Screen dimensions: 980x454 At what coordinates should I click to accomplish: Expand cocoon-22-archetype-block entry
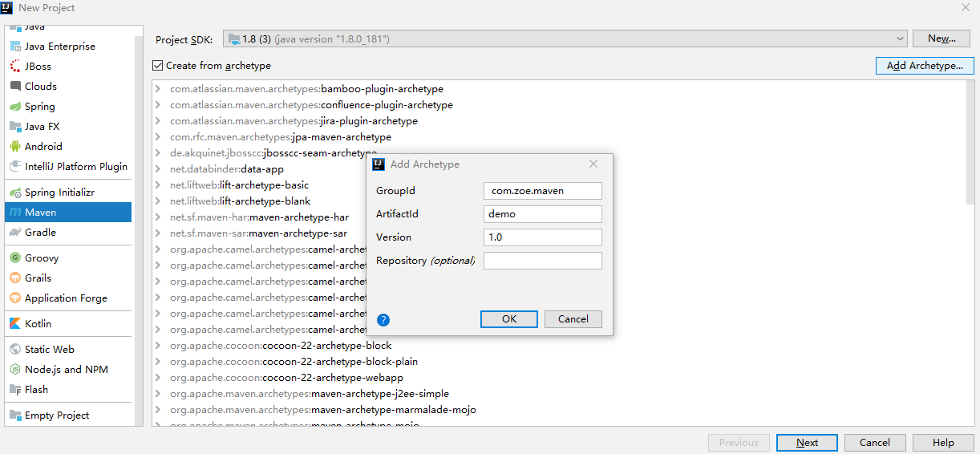pos(158,346)
